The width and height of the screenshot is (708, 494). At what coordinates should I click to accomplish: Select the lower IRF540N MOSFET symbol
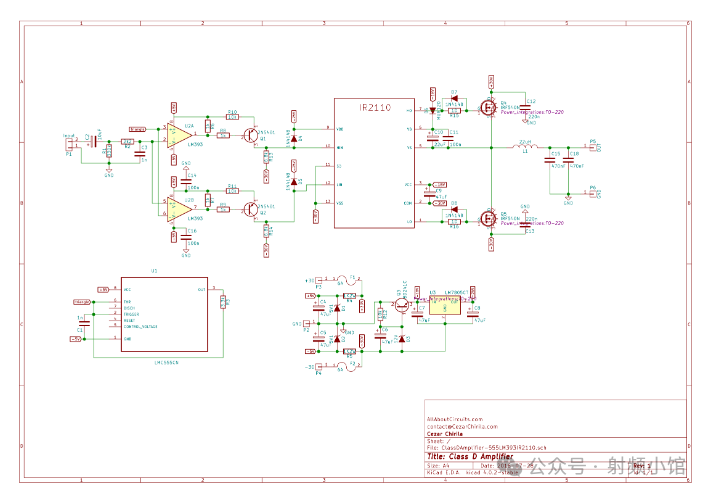(489, 219)
